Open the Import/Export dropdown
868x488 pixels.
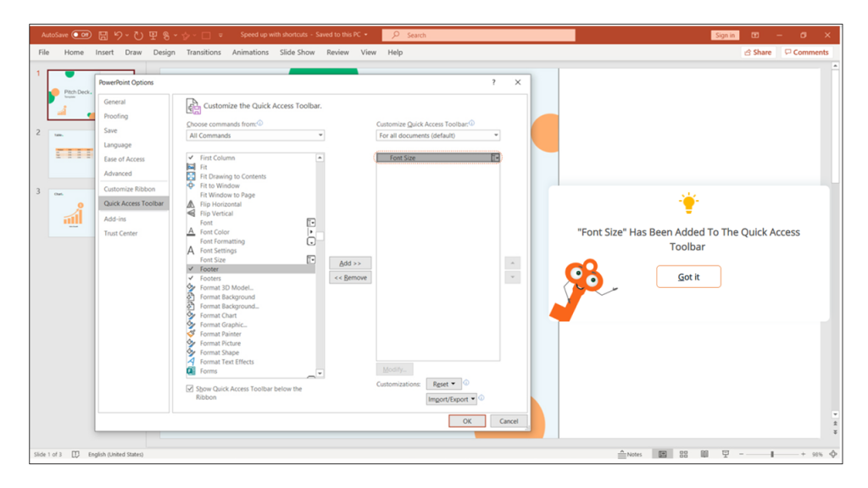pyautogui.click(x=451, y=398)
